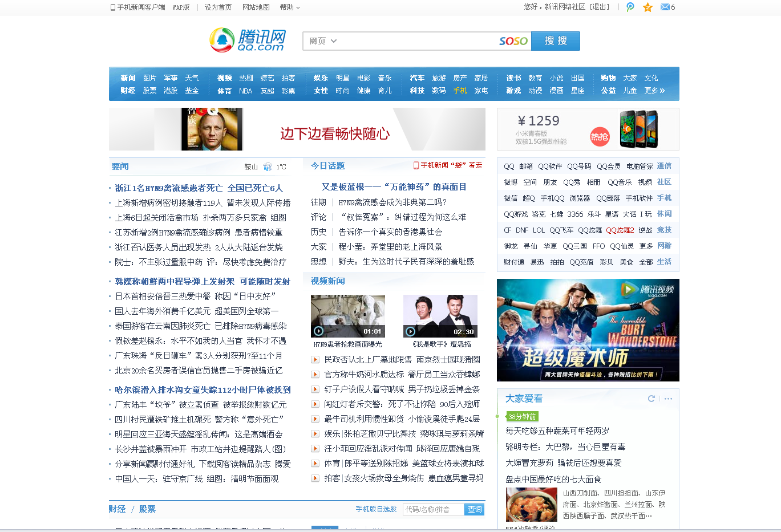Click the blue P social icon near 退出
781x532 pixels.
(x=630, y=7)
